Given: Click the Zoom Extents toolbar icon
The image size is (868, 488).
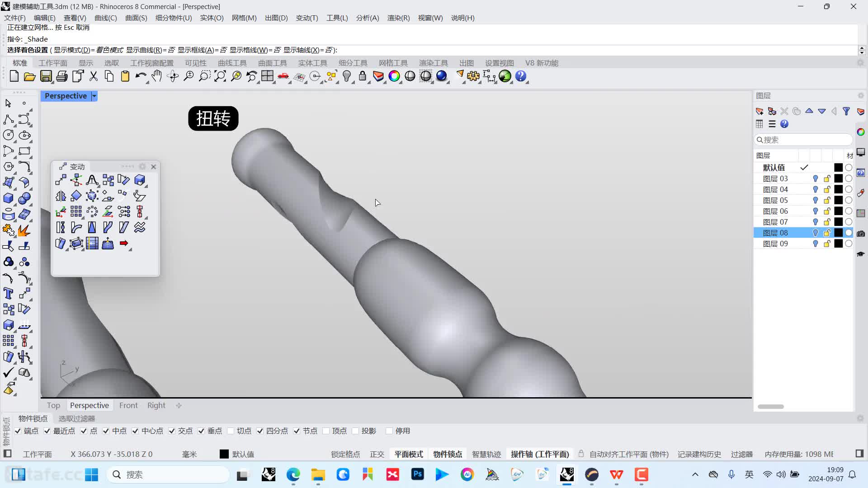Looking at the screenshot, I should coord(220,76).
